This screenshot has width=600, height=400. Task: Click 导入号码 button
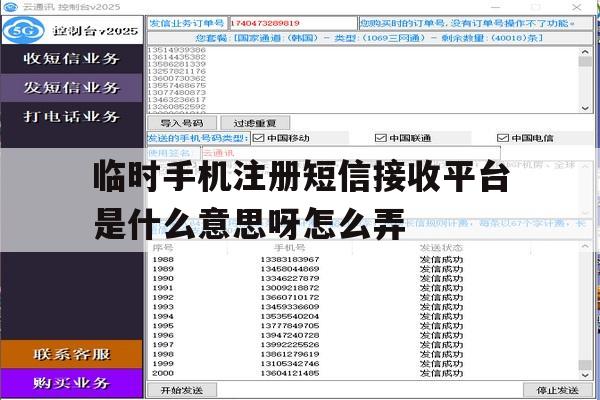182,123
